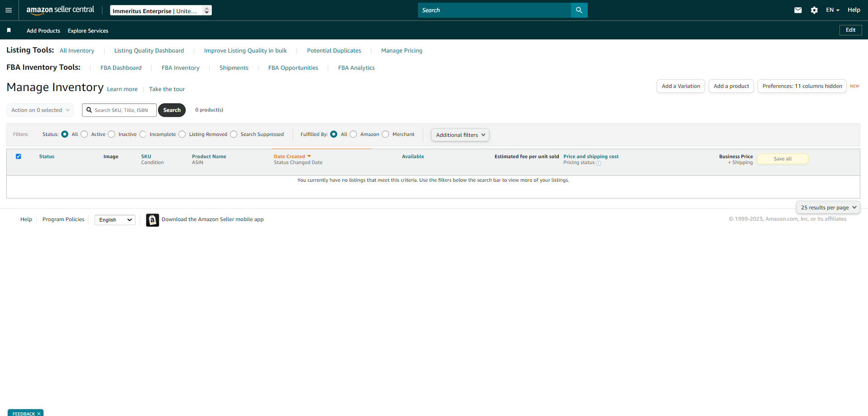
Task: Click the Edit button in sub-navigation
Action: [x=851, y=30]
